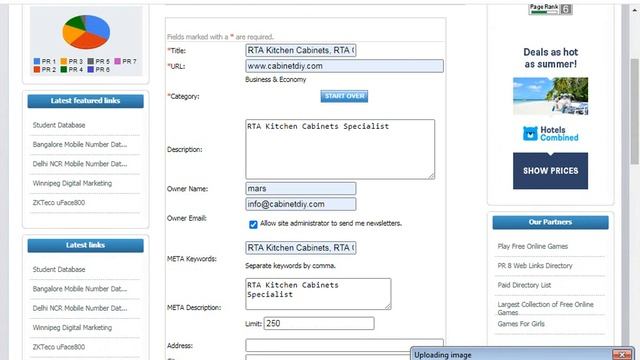The width and height of the screenshot is (640, 360).
Task: Click the PR 3 orange legend swatch
Action: coord(64,61)
